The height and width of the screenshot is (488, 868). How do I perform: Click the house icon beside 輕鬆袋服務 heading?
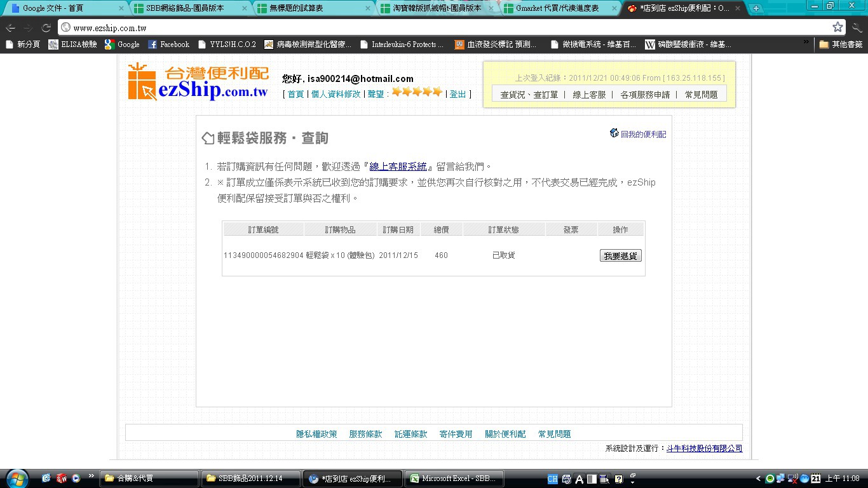[208, 138]
